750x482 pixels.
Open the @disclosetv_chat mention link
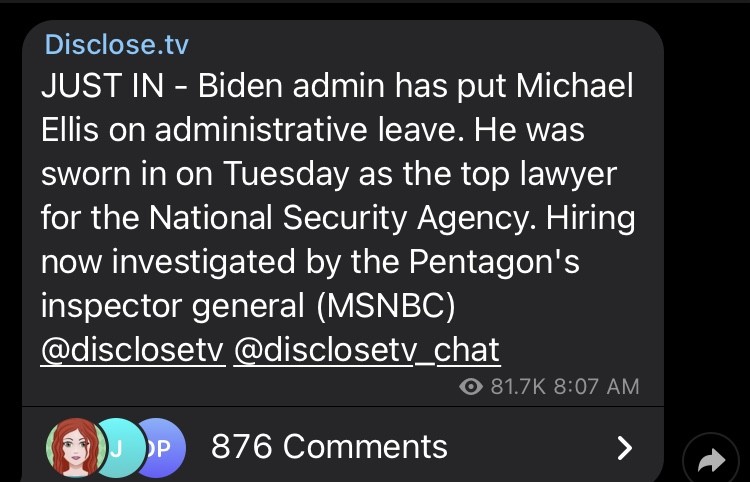coord(366,351)
